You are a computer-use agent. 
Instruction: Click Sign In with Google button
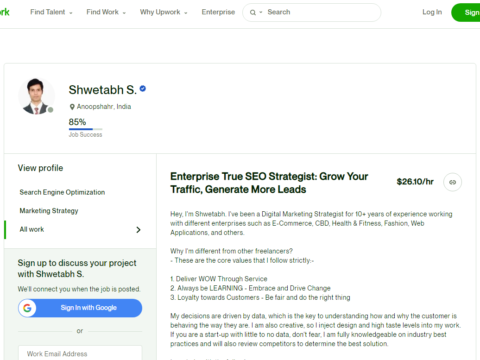click(80, 308)
